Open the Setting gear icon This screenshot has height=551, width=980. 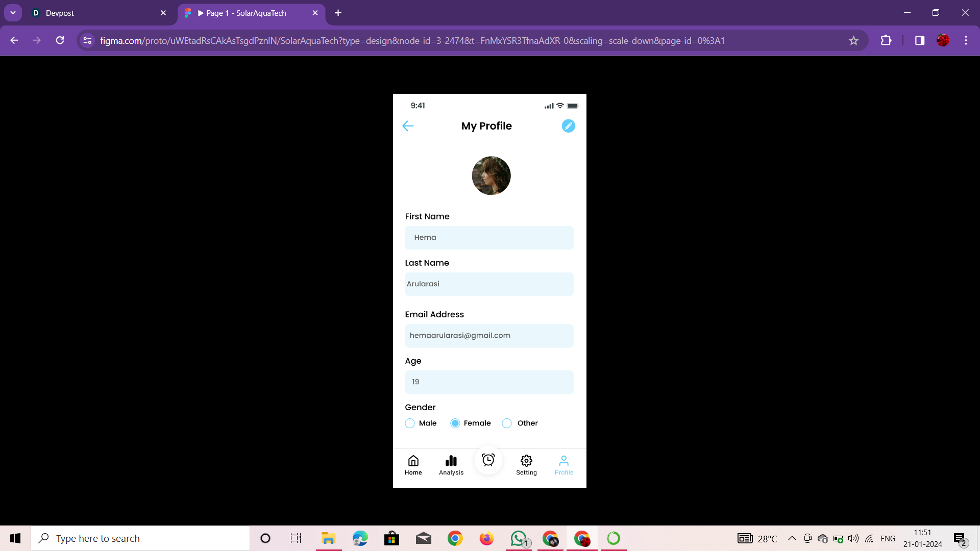coord(526,465)
